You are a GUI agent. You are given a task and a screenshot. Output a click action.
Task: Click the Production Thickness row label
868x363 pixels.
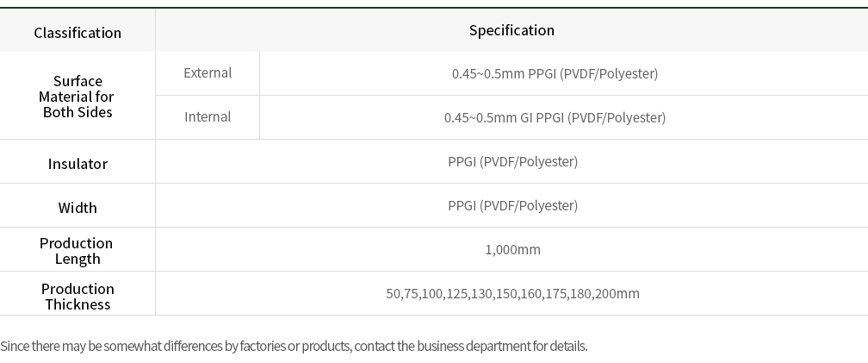pos(77,297)
